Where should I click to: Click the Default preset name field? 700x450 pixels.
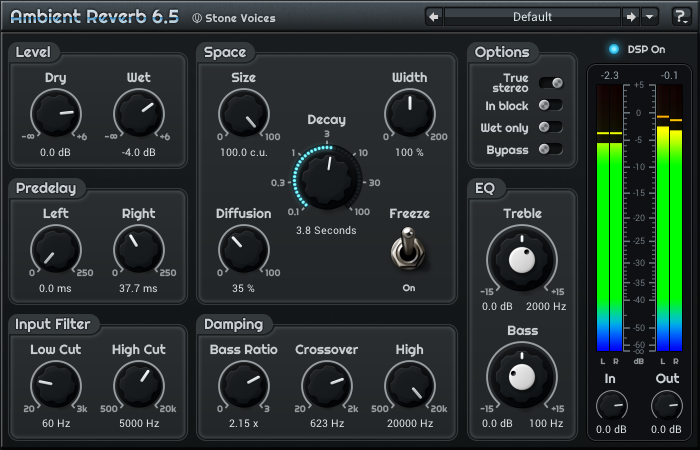pyautogui.click(x=532, y=17)
